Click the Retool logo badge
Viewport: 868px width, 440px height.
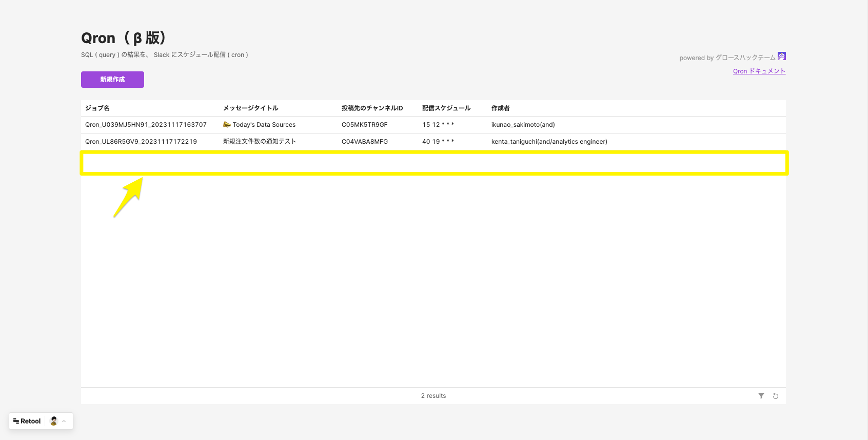coord(27,421)
